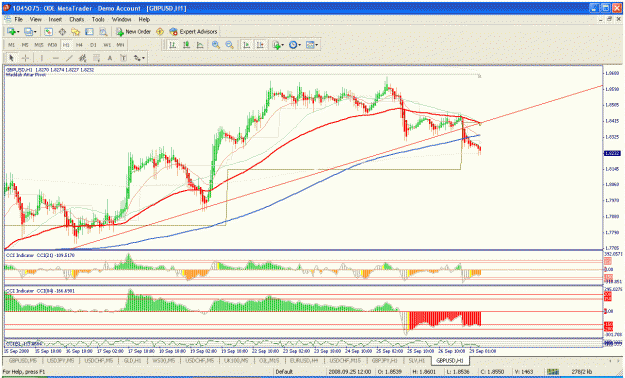This screenshot has height=378, width=625.
Task: Switch to H4 timeframe
Action: (x=79, y=45)
